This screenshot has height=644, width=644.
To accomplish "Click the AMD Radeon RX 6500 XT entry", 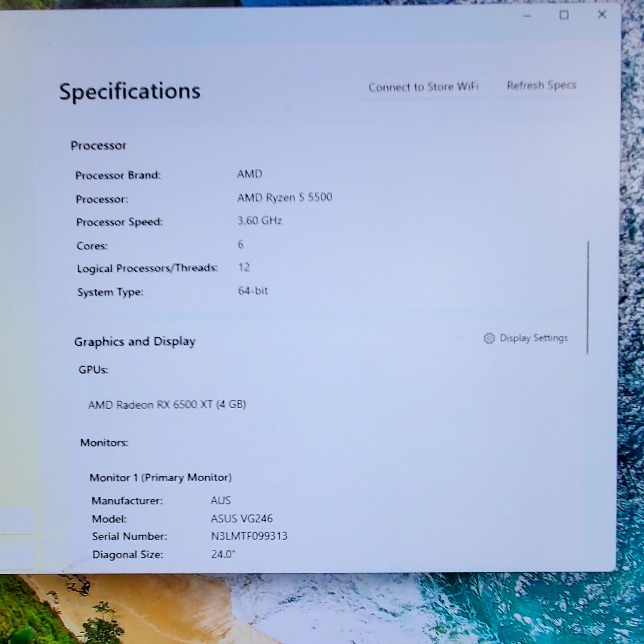I will [x=167, y=404].
